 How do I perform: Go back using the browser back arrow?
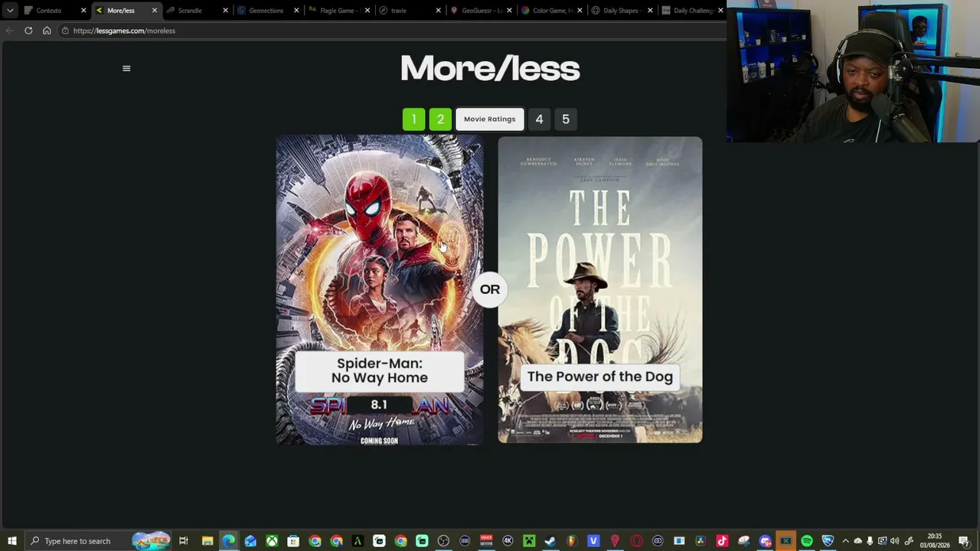[9, 31]
